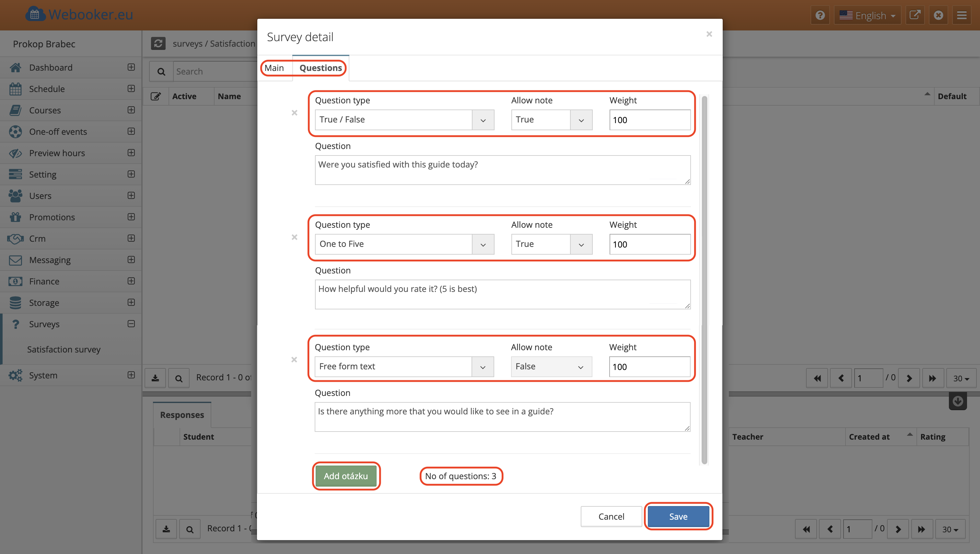980x554 pixels.
Task: Switch to the Main tab
Action: point(274,68)
